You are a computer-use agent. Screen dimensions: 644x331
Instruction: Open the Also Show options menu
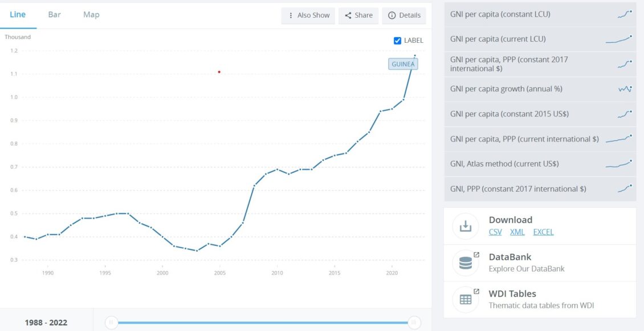click(308, 15)
